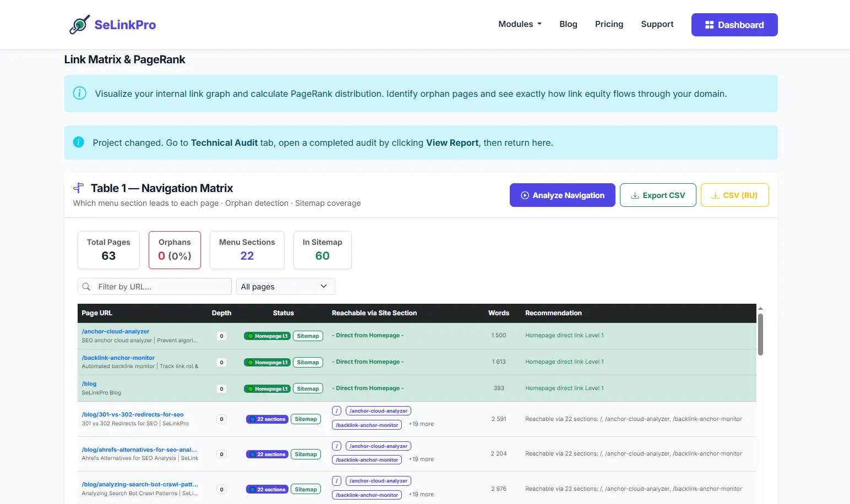850x504 pixels.
Task: Click the Depth column header
Action: 221,313
